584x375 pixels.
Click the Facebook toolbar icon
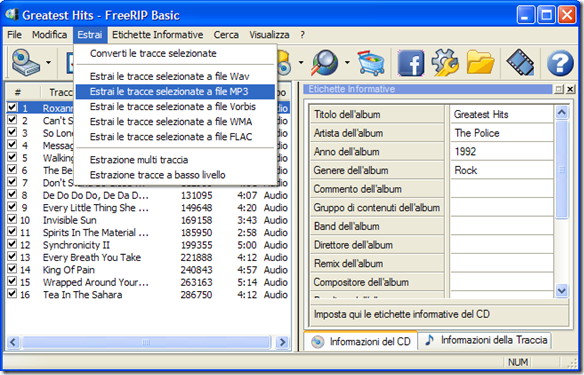(411, 63)
